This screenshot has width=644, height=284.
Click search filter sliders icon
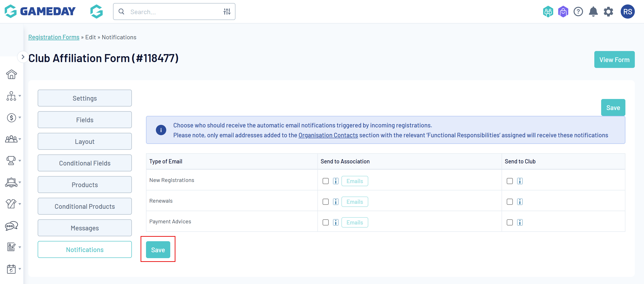click(x=227, y=12)
